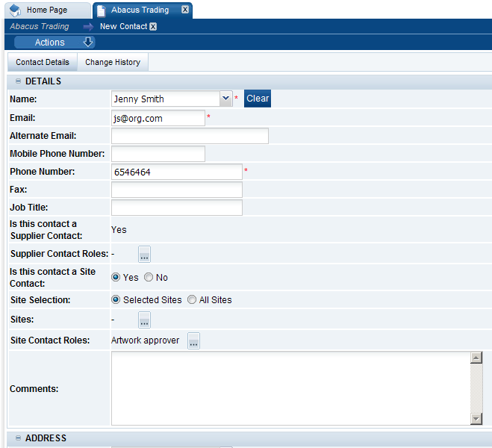Close the Abacus Trading tab
492x448 pixels.
(185, 10)
